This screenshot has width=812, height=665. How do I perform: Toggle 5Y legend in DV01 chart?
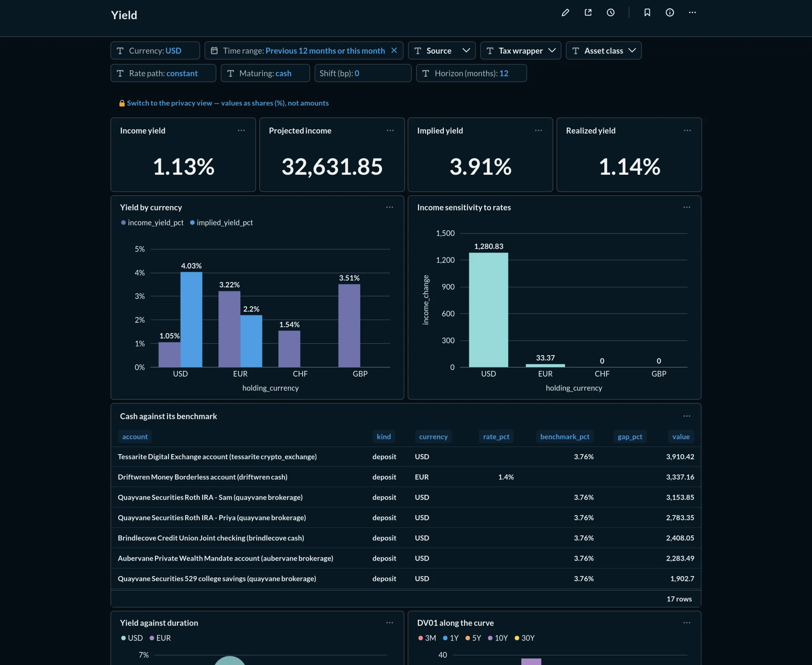tap(473, 638)
